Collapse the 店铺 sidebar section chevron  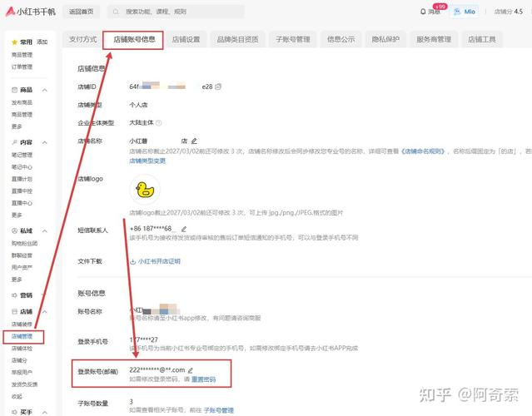tap(45, 311)
